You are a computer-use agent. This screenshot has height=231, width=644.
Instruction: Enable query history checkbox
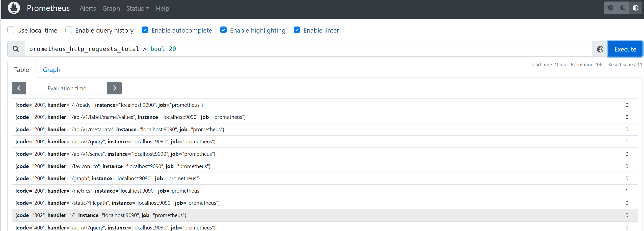[69, 30]
